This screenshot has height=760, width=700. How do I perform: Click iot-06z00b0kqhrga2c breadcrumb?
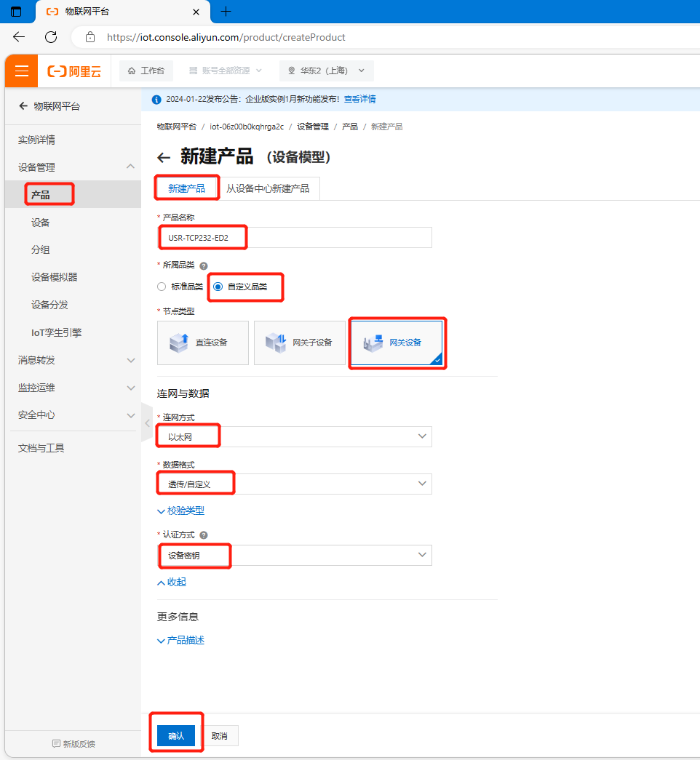pyautogui.click(x=247, y=127)
